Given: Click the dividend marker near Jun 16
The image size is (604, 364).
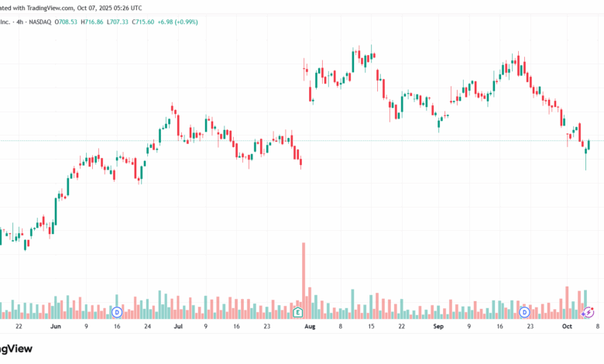Looking at the screenshot, I should tap(117, 311).
